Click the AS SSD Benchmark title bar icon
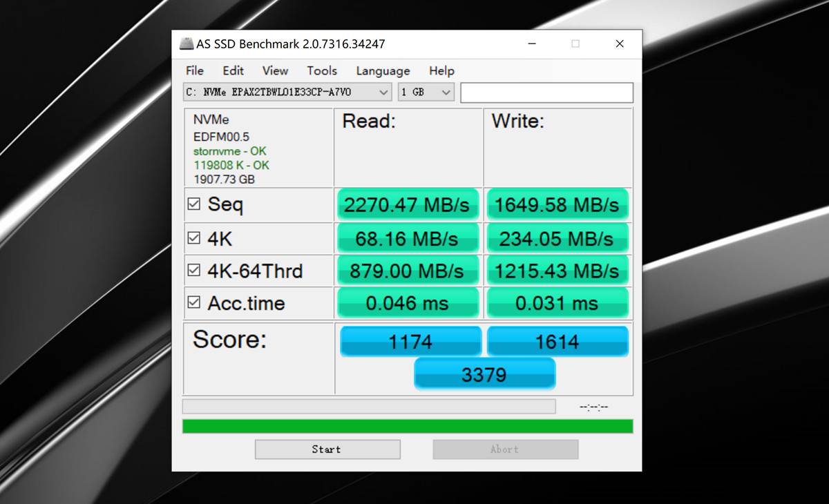This screenshot has height=504, width=829. coord(187,44)
